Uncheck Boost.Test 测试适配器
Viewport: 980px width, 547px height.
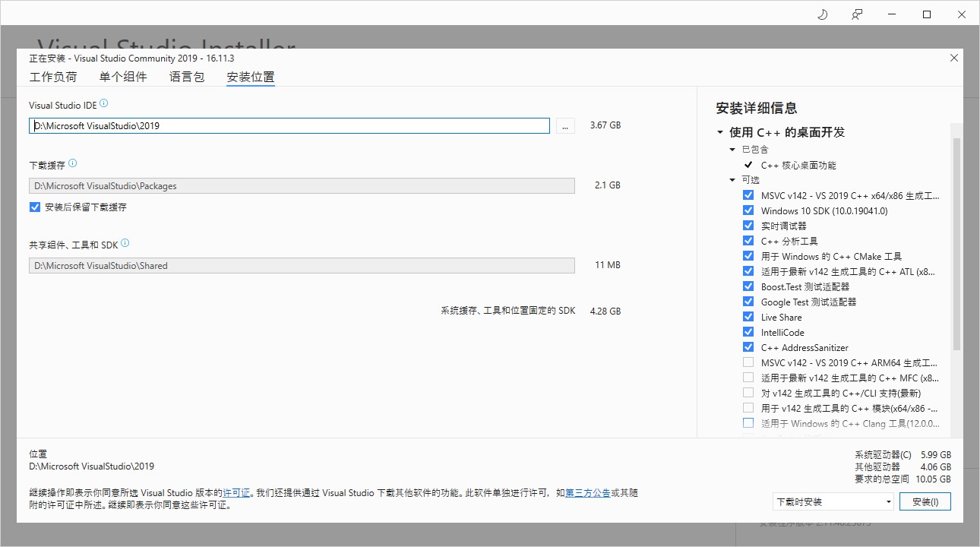[748, 286]
